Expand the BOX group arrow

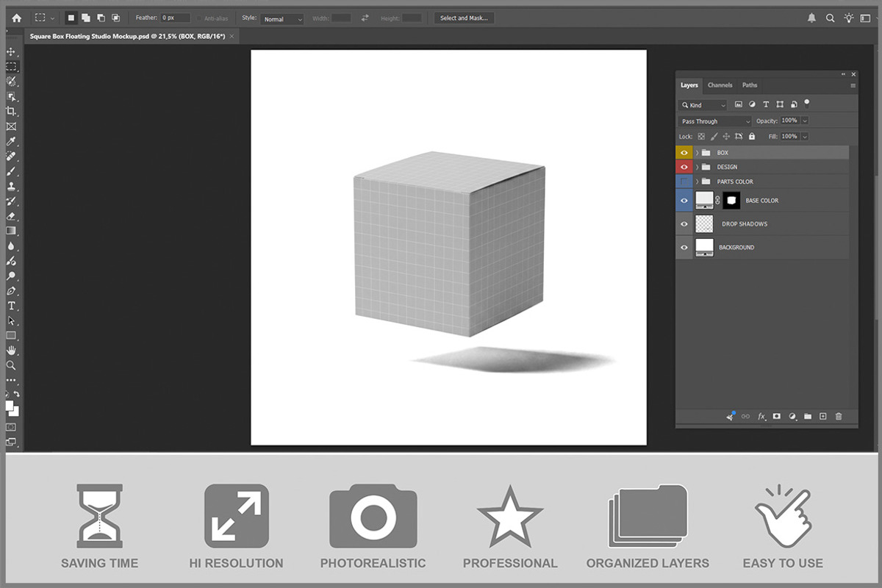pyautogui.click(x=697, y=152)
